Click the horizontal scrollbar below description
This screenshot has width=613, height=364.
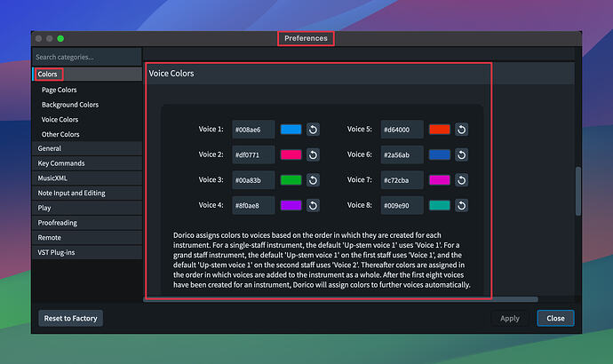341,299
